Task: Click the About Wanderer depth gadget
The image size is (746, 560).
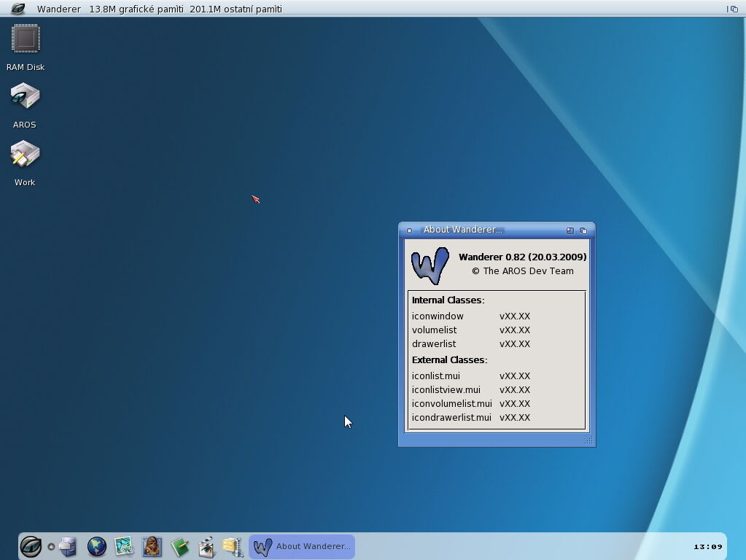Action: pyautogui.click(x=583, y=230)
